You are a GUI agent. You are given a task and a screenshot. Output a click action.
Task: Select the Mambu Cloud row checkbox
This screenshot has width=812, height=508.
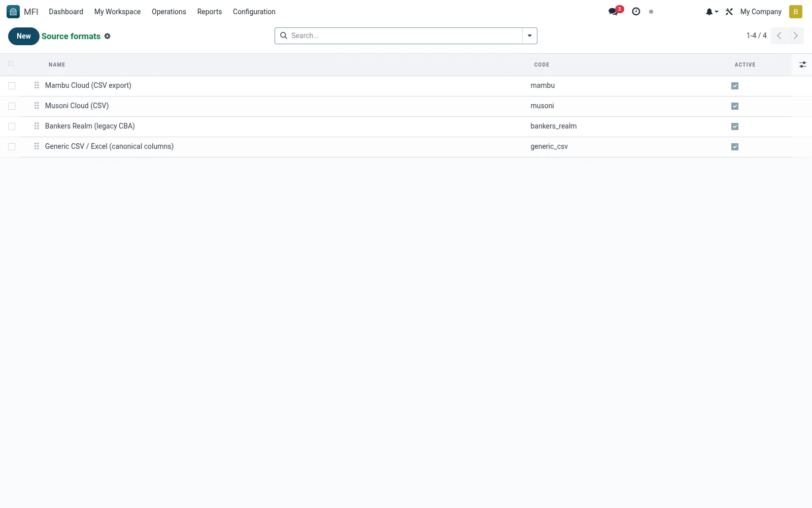tap(12, 86)
